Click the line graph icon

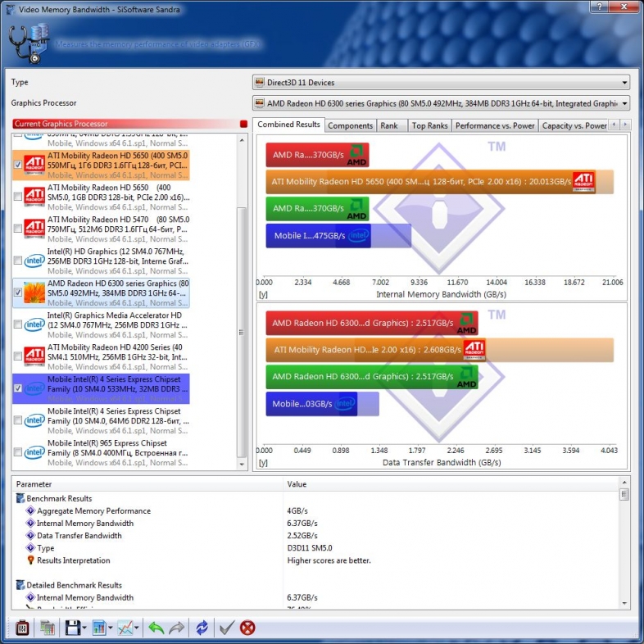(x=125, y=628)
